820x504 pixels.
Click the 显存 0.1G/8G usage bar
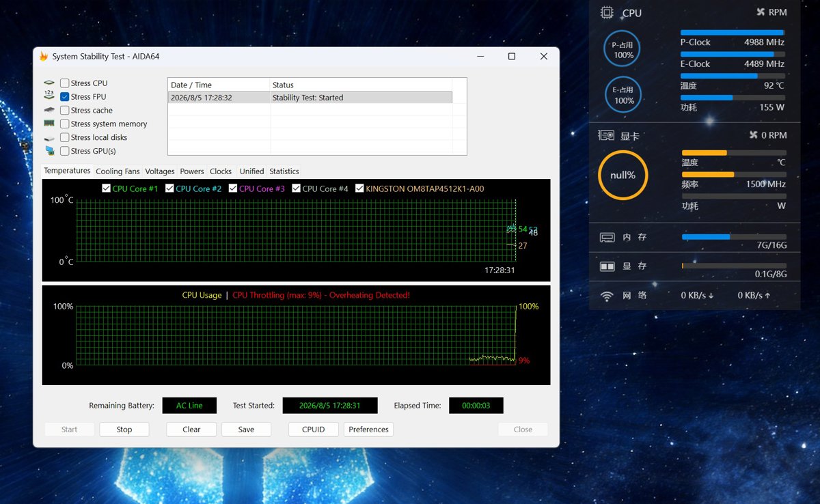(x=734, y=266)
